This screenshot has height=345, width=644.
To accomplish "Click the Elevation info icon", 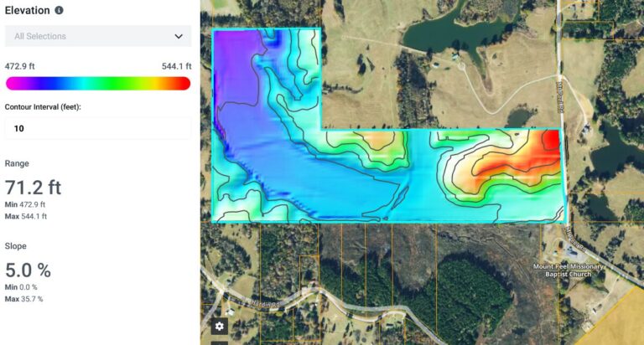I will pos(59,10).
